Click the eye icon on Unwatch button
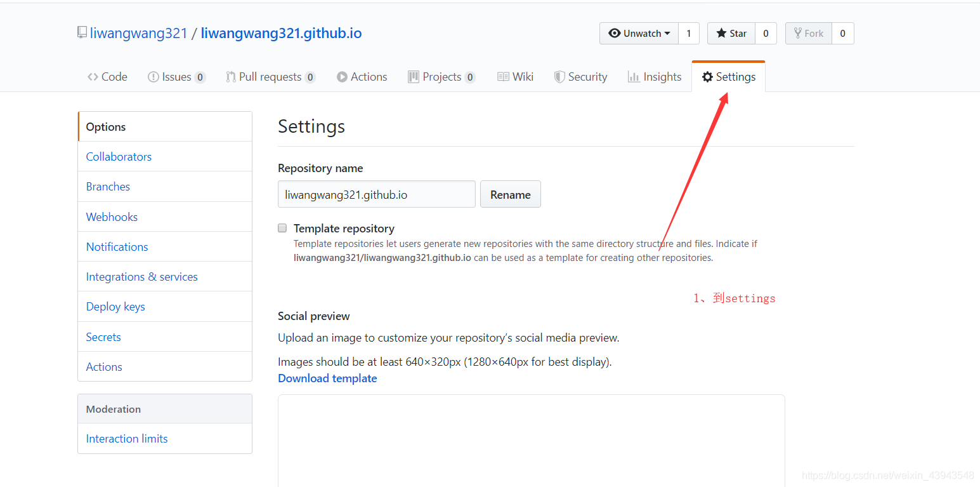Viewport: 980px width, 487px height. (614, 33)
